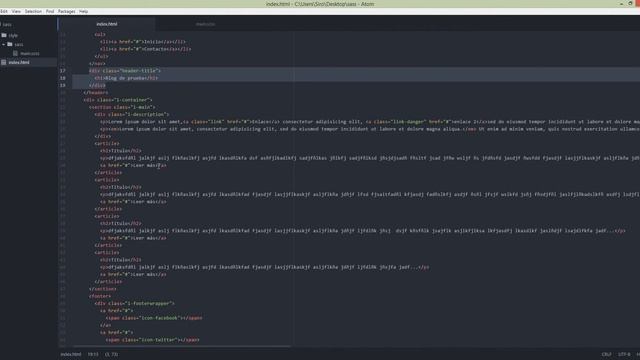
Task: Click the 'Blog de prueba' h1 line
Action: click(126, 78)
